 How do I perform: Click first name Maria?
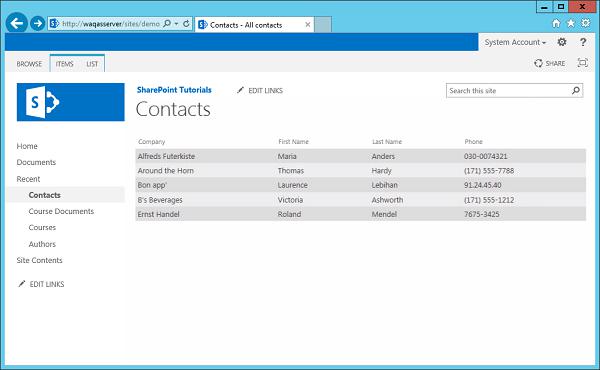click(x=287, y=156)
